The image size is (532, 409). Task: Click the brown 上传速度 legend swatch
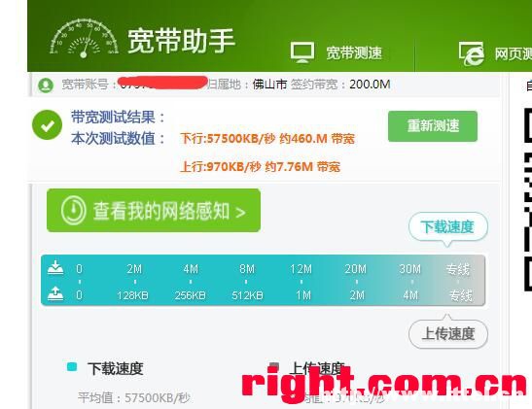274,366
